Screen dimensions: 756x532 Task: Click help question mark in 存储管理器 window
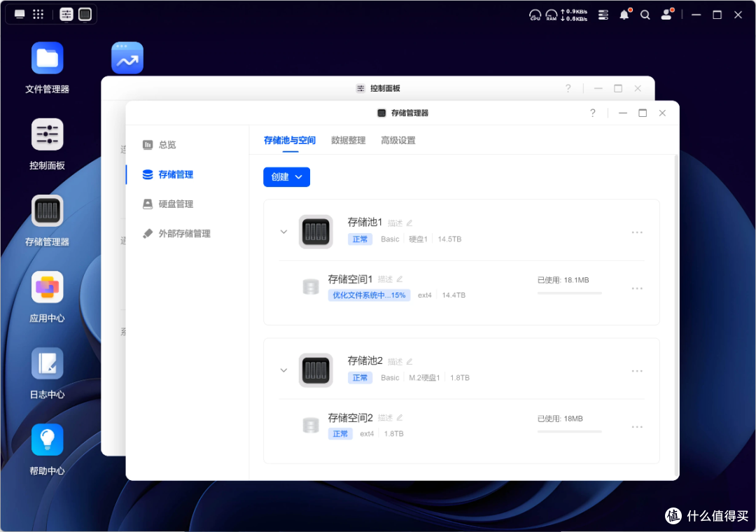coord(593,113)
